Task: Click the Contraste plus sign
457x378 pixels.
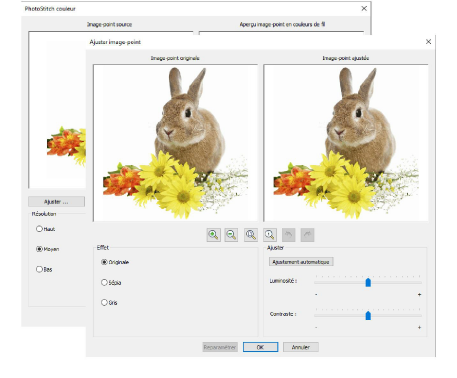Action: 419,328
